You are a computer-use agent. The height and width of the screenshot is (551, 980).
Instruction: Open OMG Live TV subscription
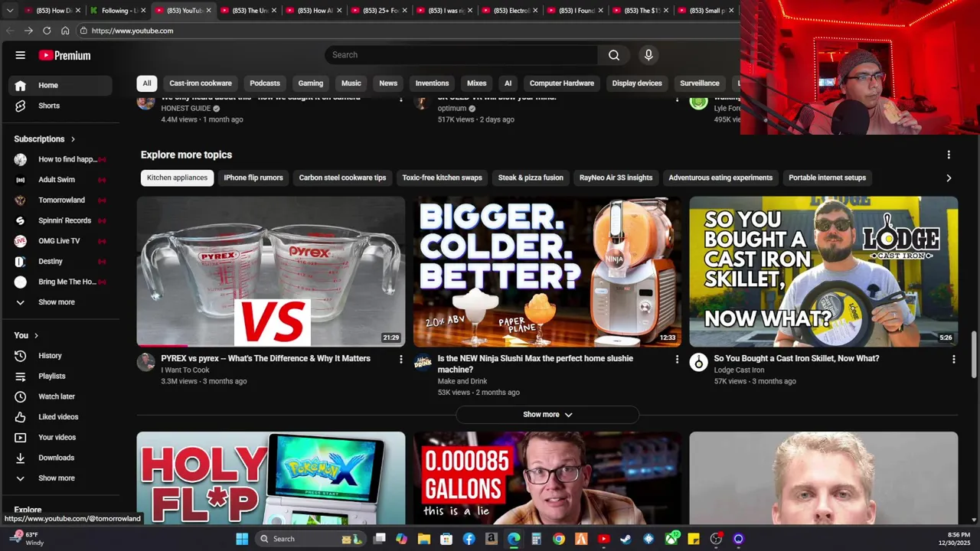[x=60, y=241]
